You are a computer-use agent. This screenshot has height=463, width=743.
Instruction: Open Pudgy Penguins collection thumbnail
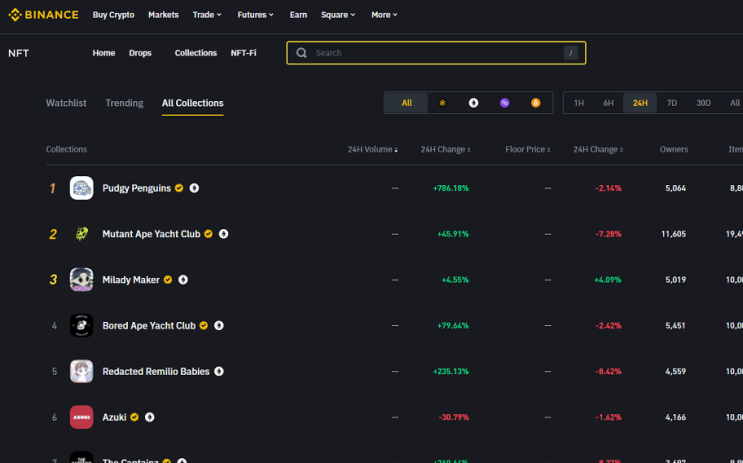(82, 188)
